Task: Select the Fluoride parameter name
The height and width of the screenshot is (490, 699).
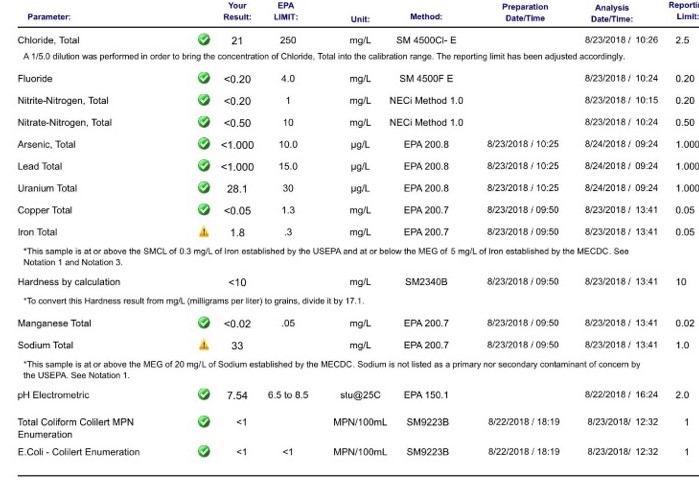Action: point(35,78)
